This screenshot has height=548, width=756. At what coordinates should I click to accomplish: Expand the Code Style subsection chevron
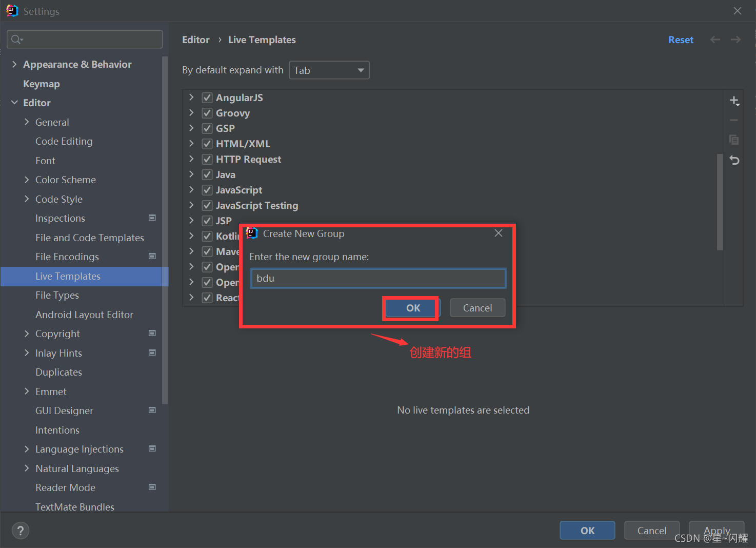(27, 199)
